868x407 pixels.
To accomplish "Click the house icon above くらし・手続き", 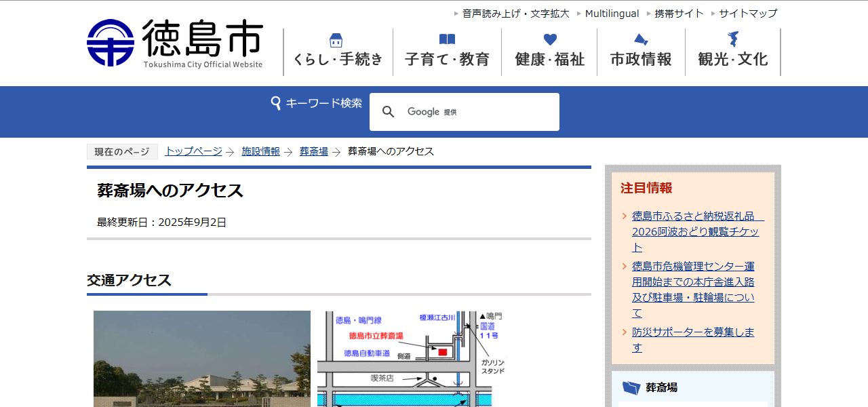I will click(336, 39).
